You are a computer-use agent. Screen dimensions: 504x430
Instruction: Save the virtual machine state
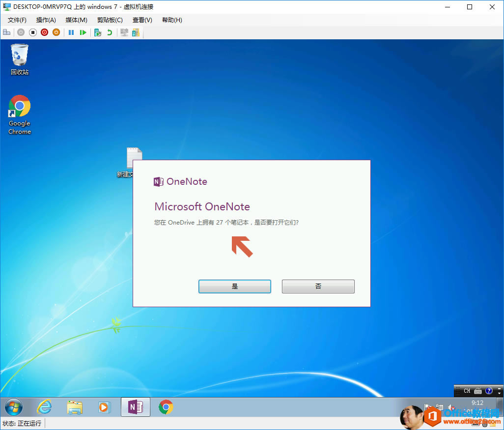pos(56,32)
